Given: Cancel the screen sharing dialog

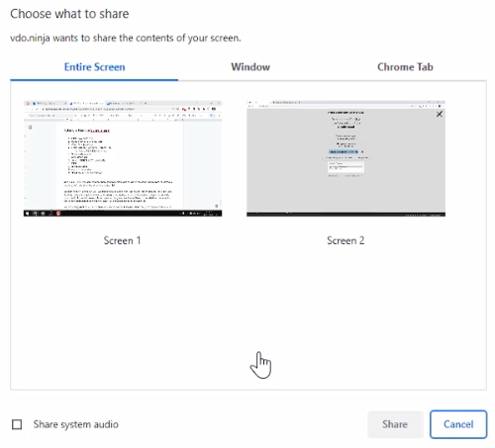Looking at the screenshot, I should 458,424.
